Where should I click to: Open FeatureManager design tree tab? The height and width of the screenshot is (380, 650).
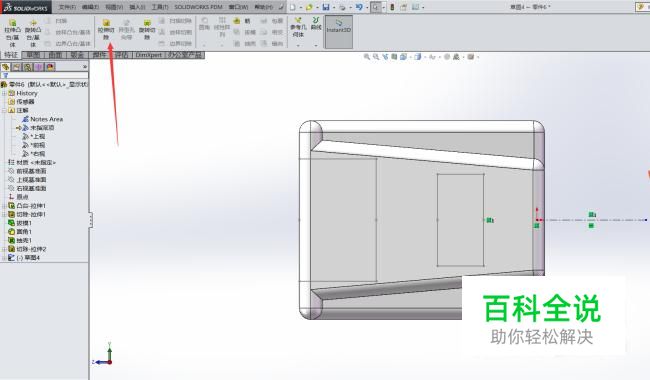[x=5, y=67]
